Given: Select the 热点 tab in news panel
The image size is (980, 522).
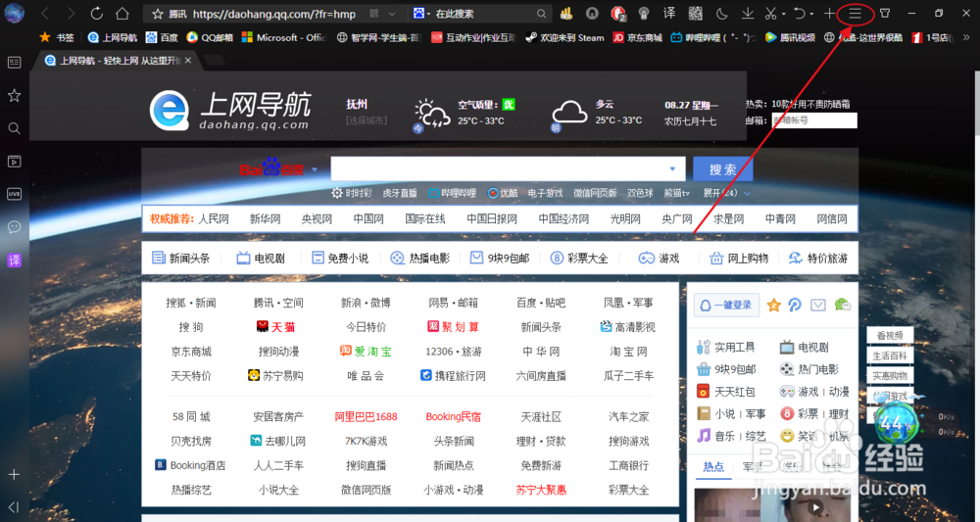Looking at the screenshot, I should click(x=713, y=466).
